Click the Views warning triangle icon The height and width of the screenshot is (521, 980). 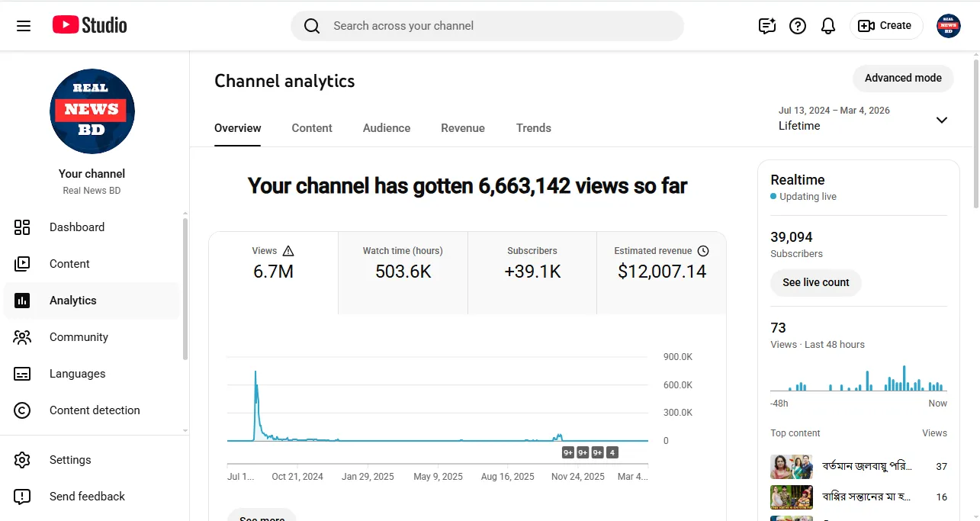click(288, 251)
